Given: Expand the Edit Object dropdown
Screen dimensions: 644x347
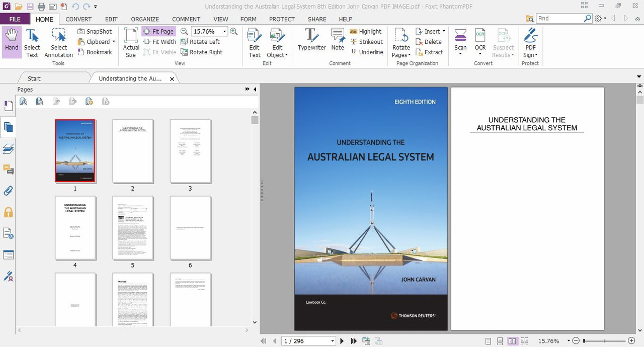Looking at the screenshot, I should pyautogui.click(x=286, y=55).
